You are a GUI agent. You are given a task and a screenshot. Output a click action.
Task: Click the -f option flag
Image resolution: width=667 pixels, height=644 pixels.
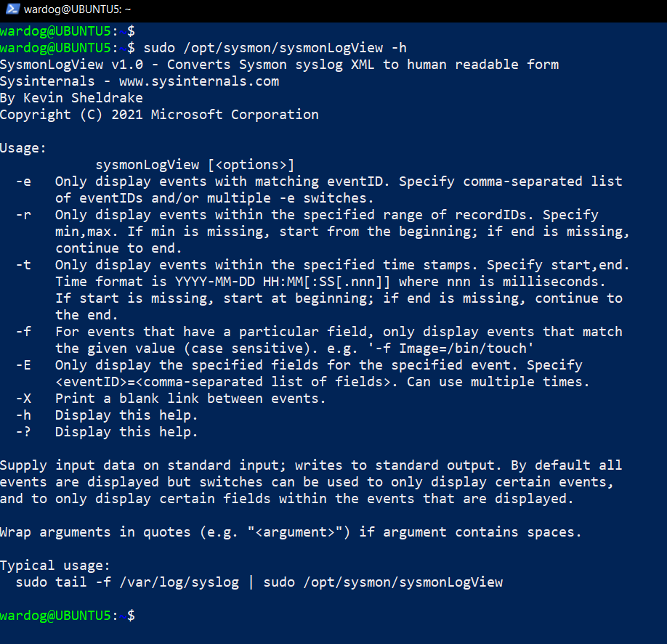(23, 332)
